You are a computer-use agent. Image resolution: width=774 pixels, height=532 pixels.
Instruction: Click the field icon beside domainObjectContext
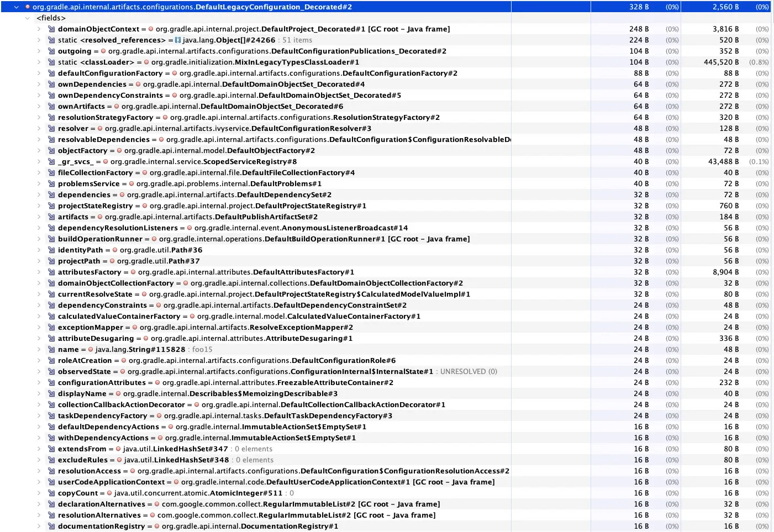coord(51,29)
